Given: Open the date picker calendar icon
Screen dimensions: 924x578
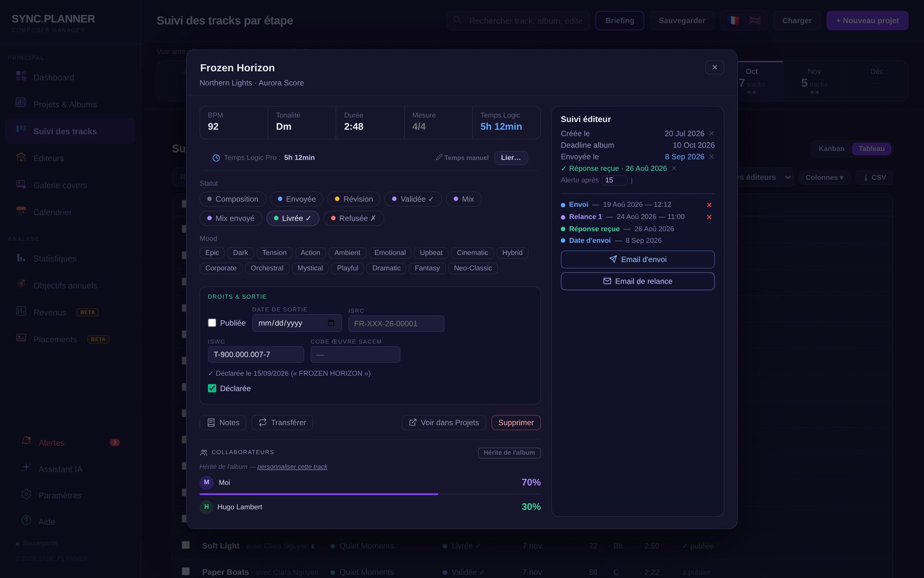Looking at the screenshot, I should click(331, 323).
